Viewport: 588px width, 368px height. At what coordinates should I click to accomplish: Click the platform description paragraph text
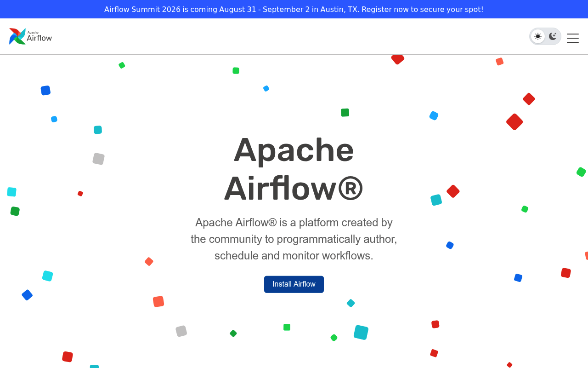tap(294, 239)
